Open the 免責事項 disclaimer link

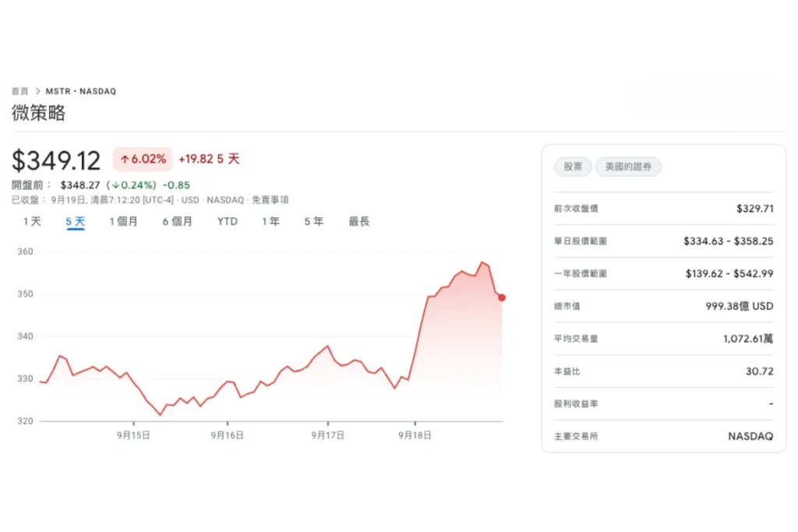(x=270, y=200)
